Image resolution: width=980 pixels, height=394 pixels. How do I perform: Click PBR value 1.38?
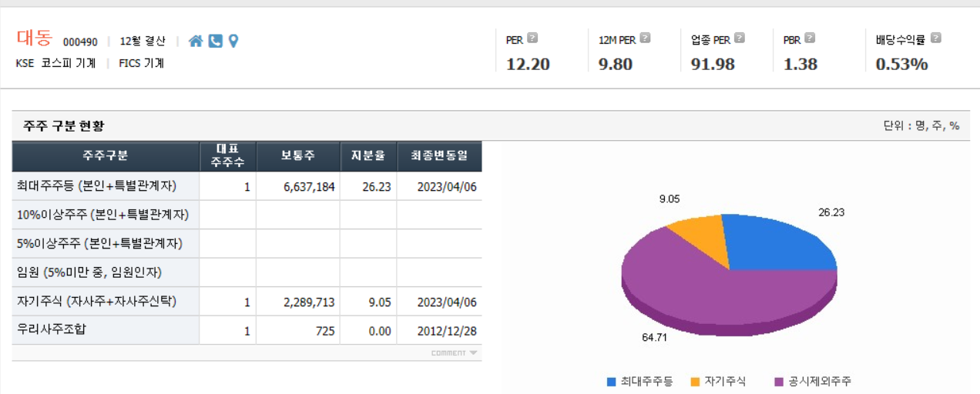tap(800, 64)
